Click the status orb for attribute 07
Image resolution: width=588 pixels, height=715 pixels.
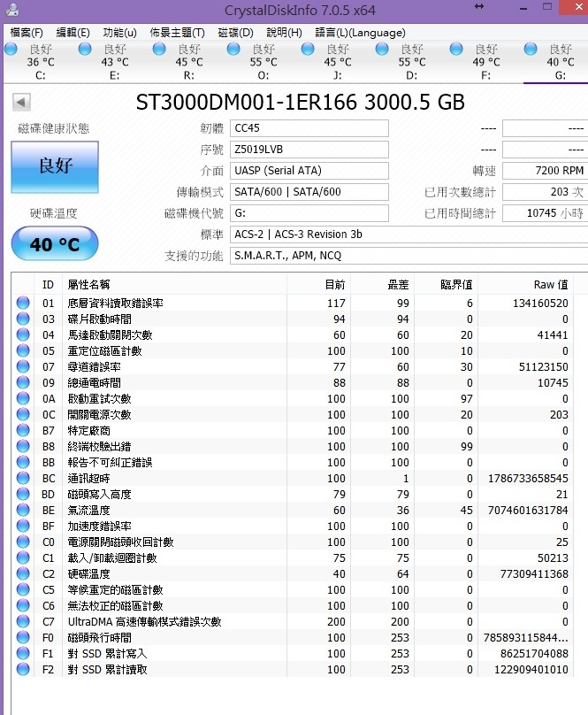point(23,366)
